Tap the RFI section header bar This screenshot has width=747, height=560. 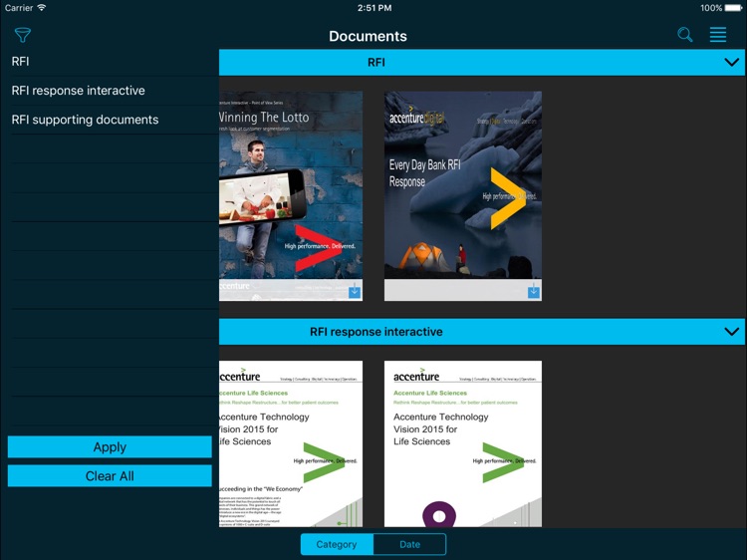[482, 62]
